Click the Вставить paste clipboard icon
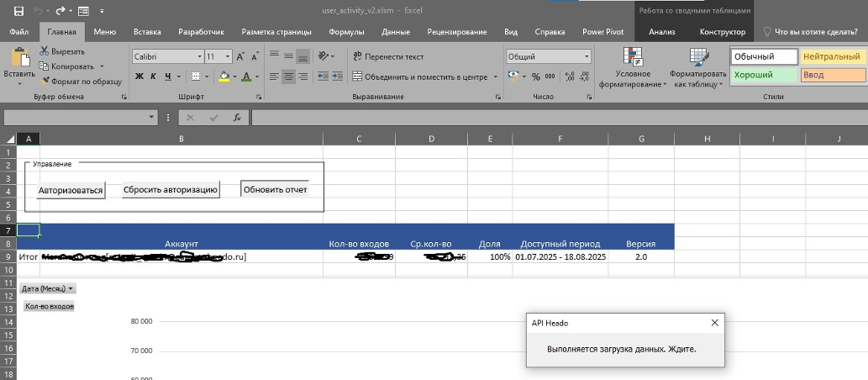This screenshot has height=380, width=868. click(x=20, y=58)
